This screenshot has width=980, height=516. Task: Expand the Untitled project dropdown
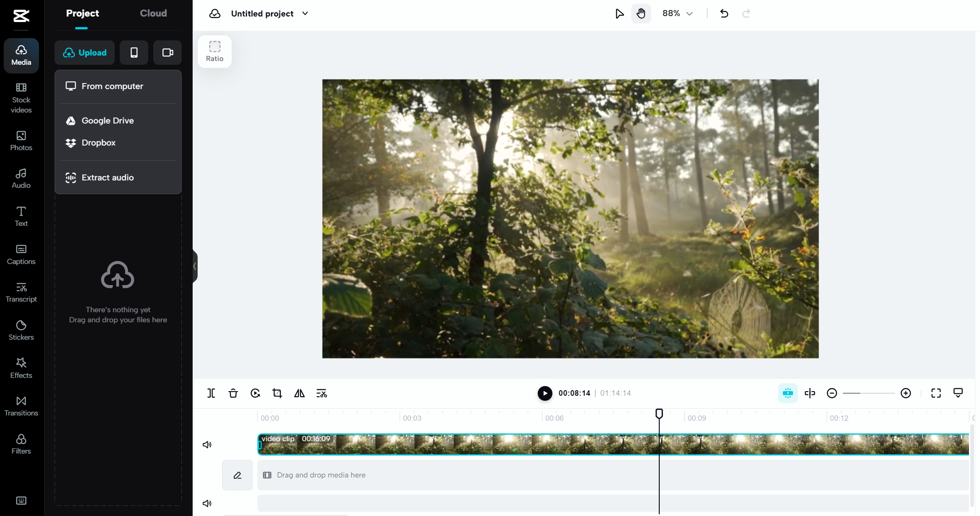pos(306,13)
